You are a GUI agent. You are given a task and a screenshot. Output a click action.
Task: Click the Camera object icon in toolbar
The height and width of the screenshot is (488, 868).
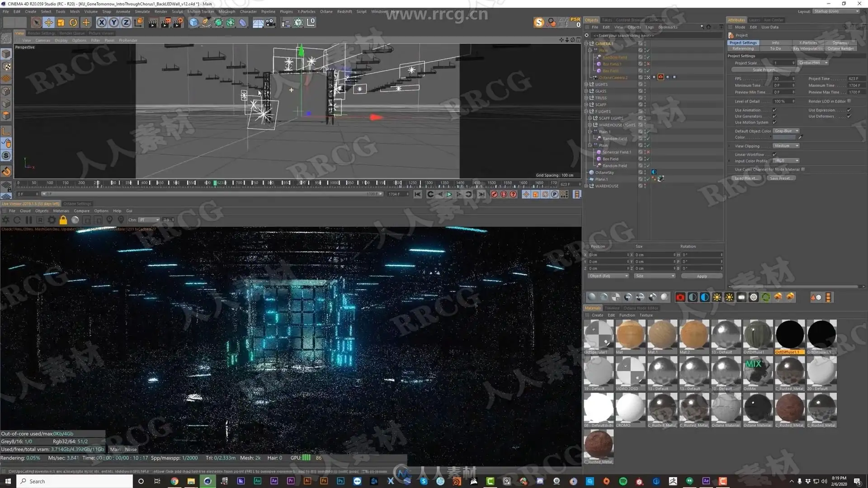coord(270,22)
